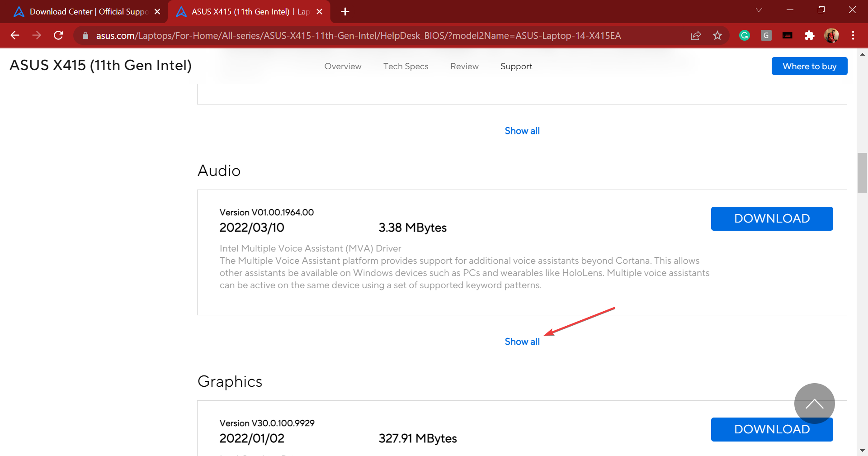Click the Graphics section heading
868x456 pixels.
(x=230, y=381)
